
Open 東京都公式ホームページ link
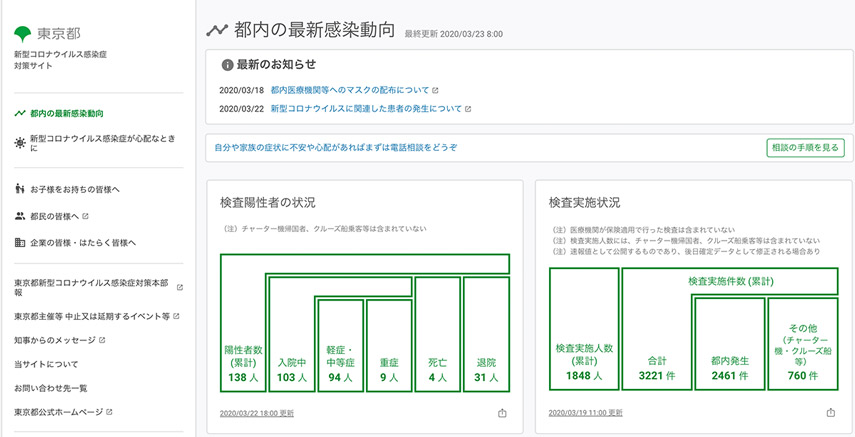[x=58, y=412]
